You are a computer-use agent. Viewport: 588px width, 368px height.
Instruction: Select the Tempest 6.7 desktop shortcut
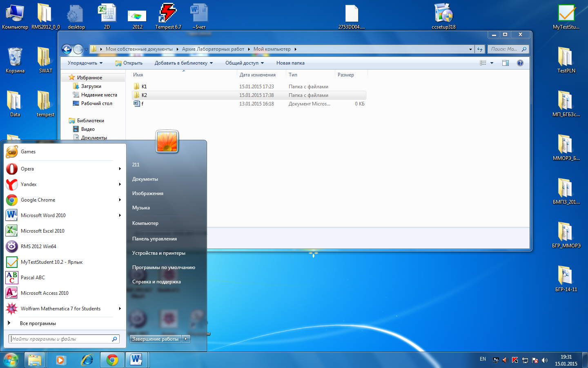tap(168, 16)
